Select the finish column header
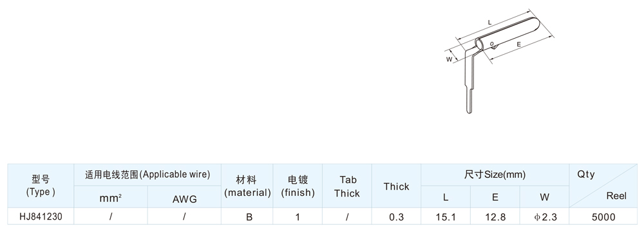Image resolution: width=644 pixels, height=232 pixels. tap(298, 186)
